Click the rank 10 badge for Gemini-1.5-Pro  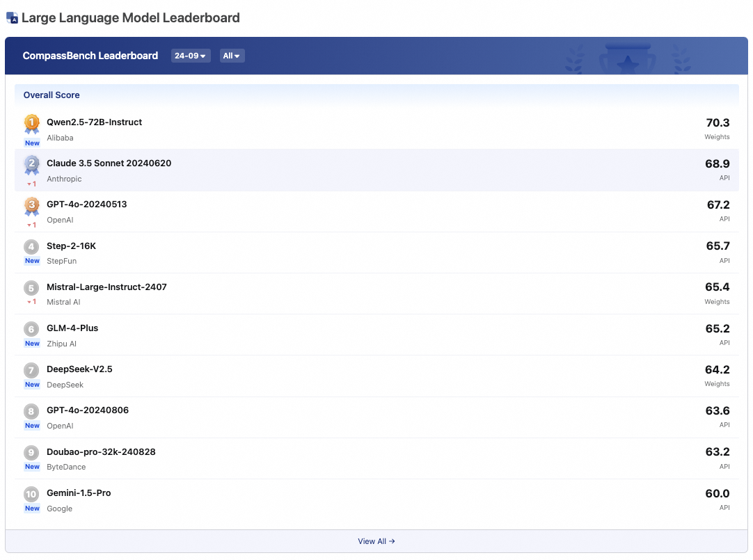point(31,494)
